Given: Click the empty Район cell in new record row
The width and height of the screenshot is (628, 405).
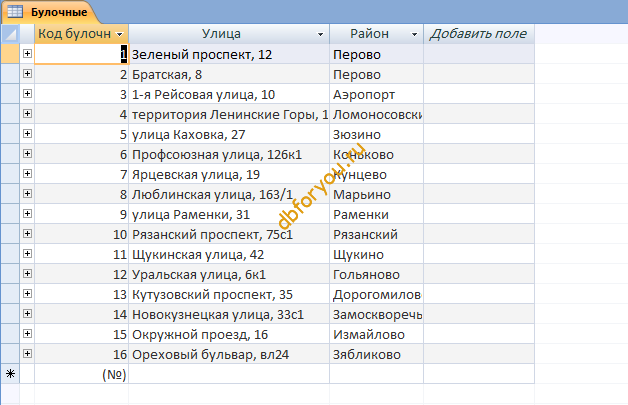Looking at the screenshot, I should coord(376,374).
